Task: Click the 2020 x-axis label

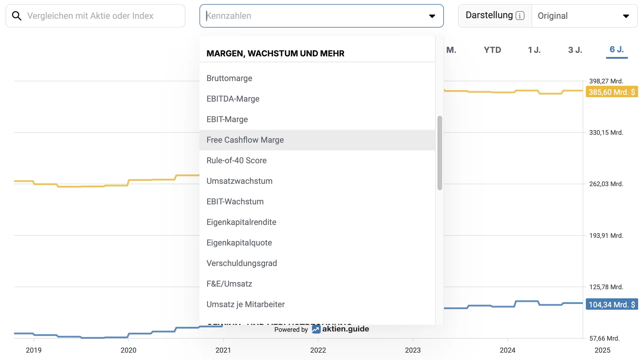Action: coord(128,350)
